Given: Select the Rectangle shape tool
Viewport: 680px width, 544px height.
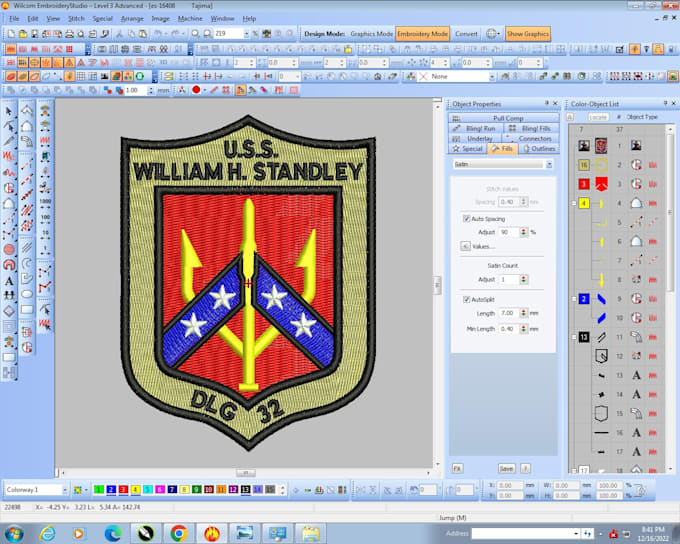Looking at the screenshot, I should [x=27, y=310].
